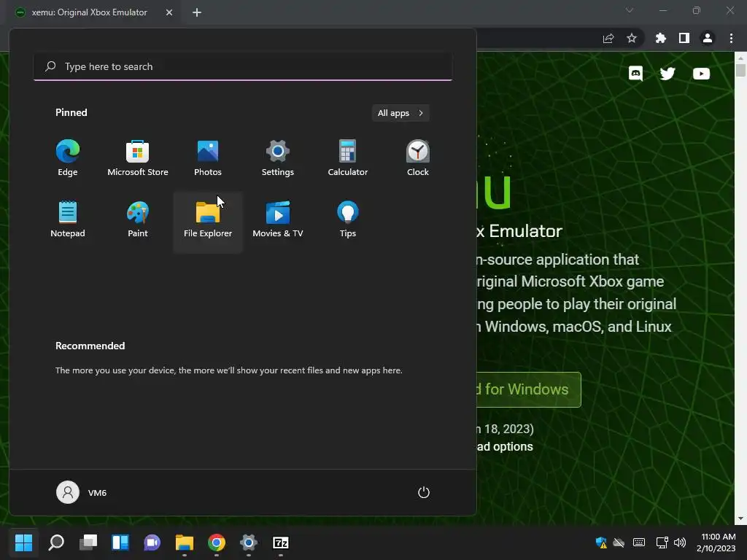
Task: Click the OneDrive cloud tray icon
Action: click(619, 542)
